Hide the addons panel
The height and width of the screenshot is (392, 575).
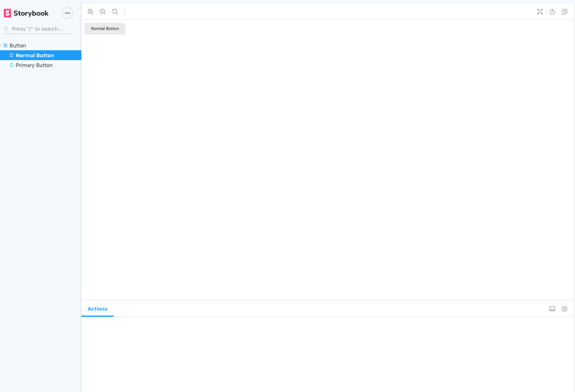click(x=564, y=309)
